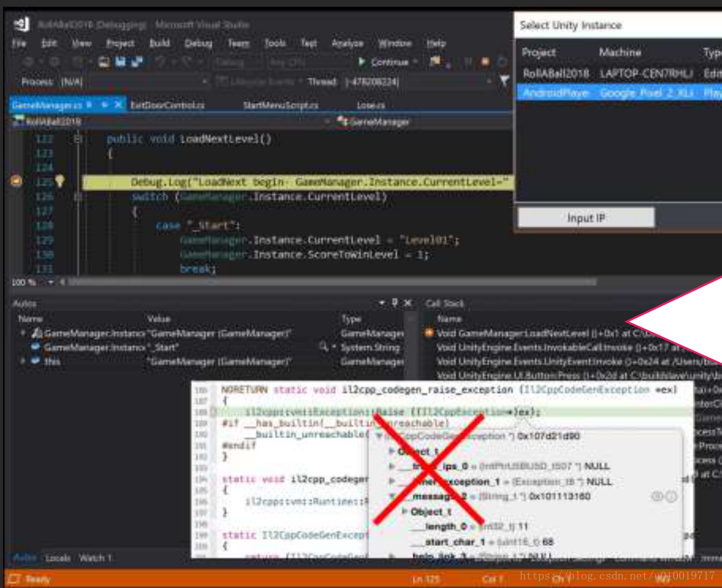Click the editor horizontal scrollbar
This screenshot has height=588, width=722.
(332, 282)
